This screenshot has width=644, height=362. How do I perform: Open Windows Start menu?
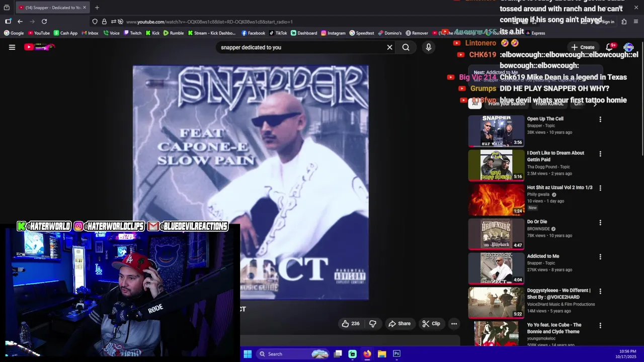tap(248, 354)
